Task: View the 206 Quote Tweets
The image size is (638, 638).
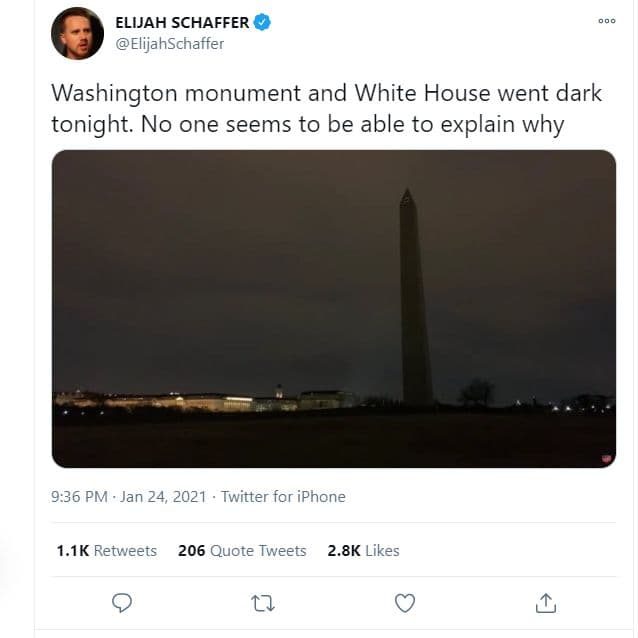Action: click(x=242, y=550)
